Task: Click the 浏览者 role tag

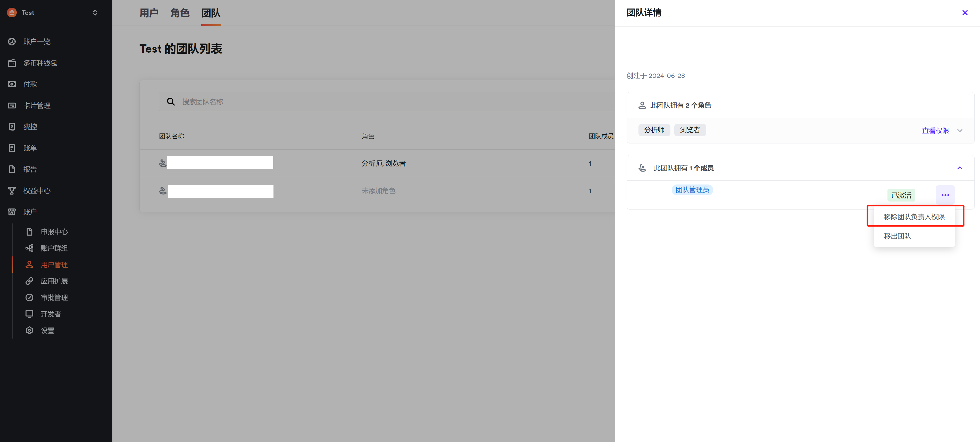Action: tap(690, 130)
